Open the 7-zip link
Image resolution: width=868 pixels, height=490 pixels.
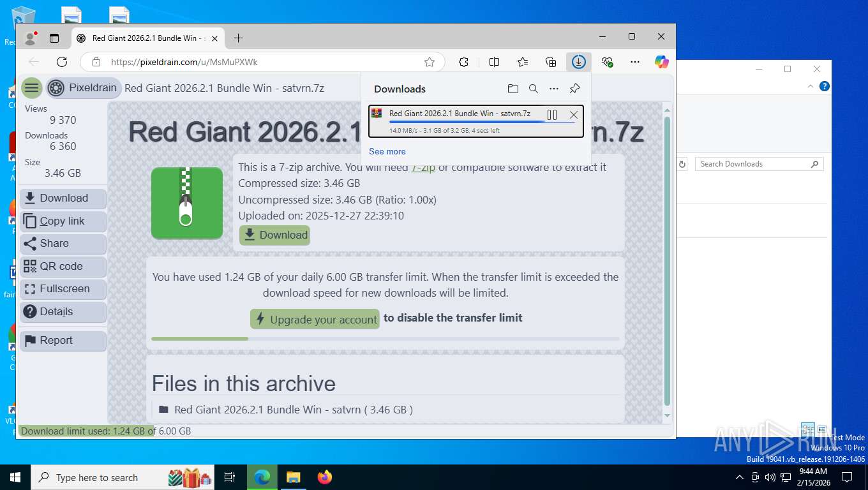[423, 167]
